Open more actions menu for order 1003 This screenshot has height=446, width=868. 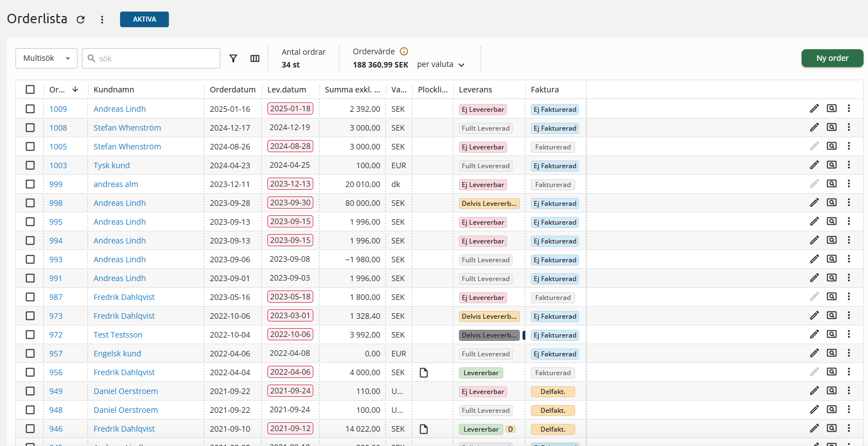pos(849,165)
